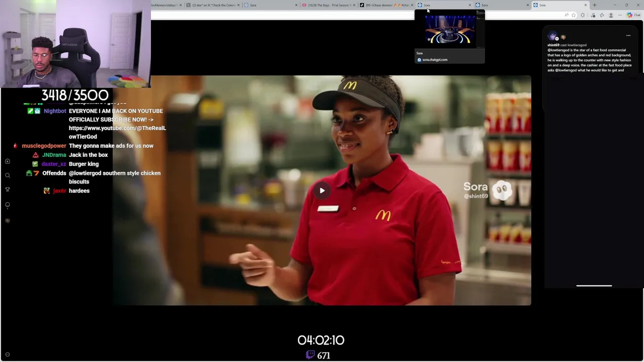Click 'cast lowtiersgod' link on post
The width and height of the screenshot is (644, 362).
pos(574,45)
